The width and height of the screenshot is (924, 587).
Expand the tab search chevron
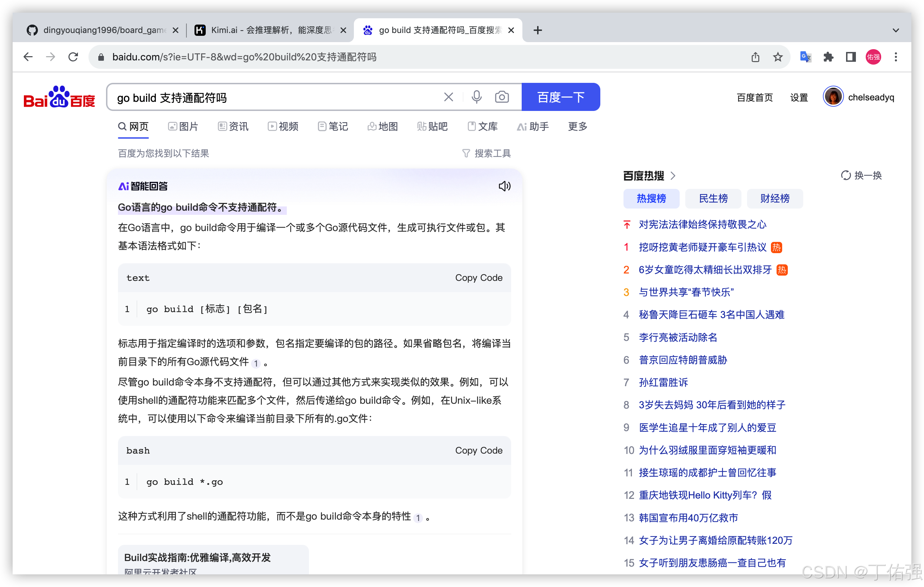coord(896,30)
